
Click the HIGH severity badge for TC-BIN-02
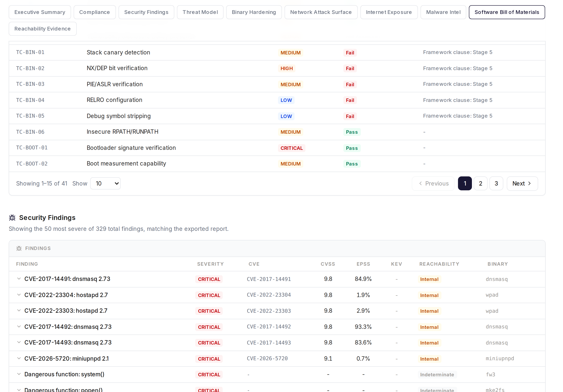tap(287, 68)
